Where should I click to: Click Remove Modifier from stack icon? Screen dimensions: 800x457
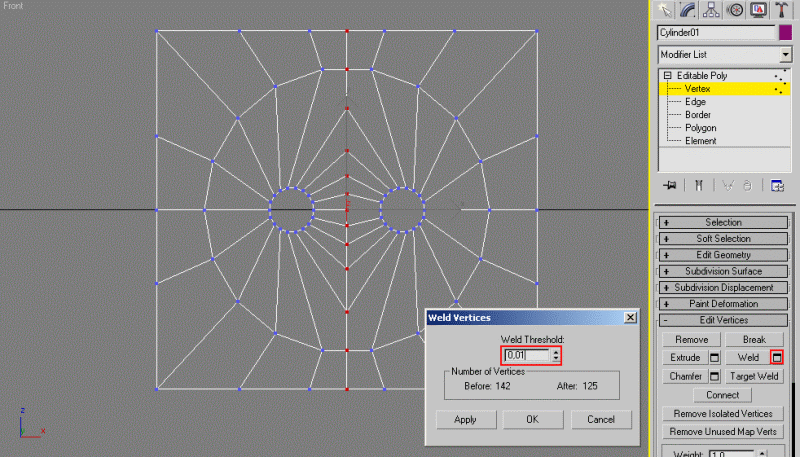[x=747, y=186]
